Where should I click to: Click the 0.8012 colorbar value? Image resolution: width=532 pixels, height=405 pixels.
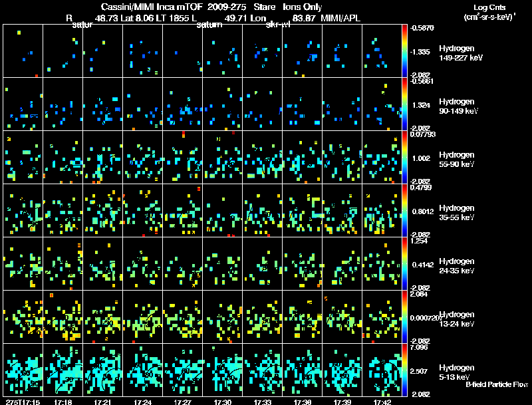[x=423, y=211]
